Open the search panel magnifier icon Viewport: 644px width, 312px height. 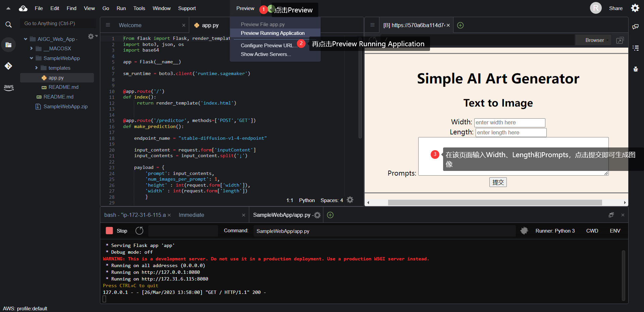8,24
